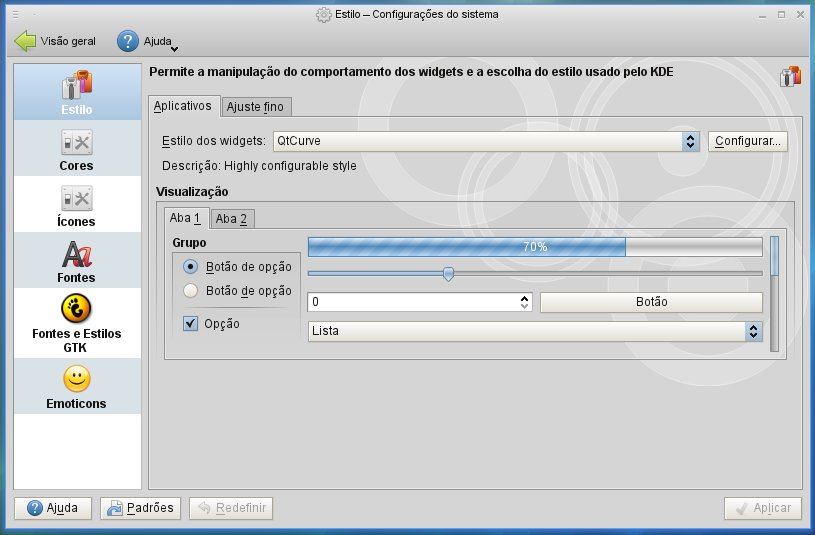
Task: Maximize the system settings window
Action: point(781,15)
